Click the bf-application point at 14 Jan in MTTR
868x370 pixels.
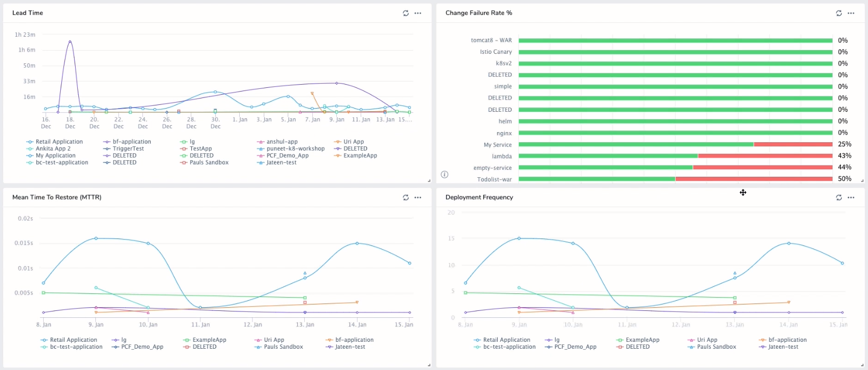357,302
